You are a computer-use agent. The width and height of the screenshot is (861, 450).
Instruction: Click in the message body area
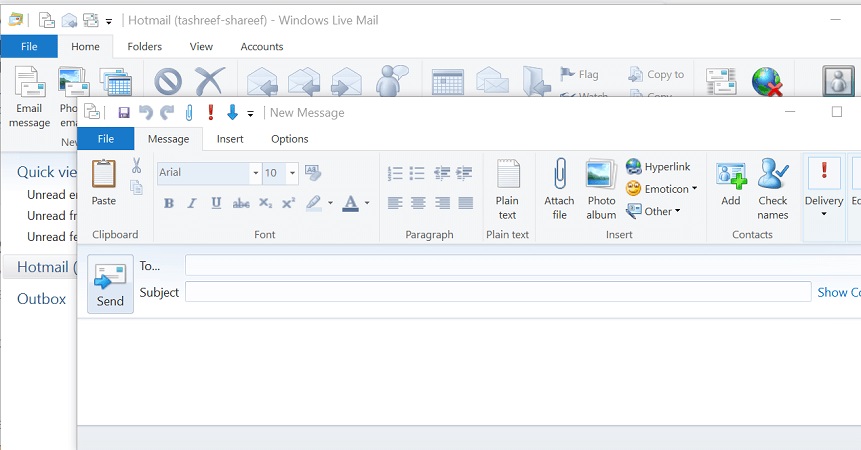tap(469, 372)
